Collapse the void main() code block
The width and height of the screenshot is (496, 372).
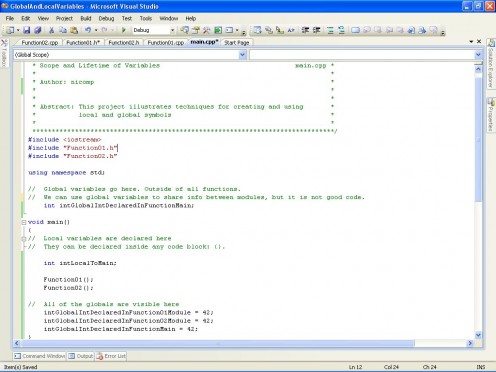tap(24, 222)
